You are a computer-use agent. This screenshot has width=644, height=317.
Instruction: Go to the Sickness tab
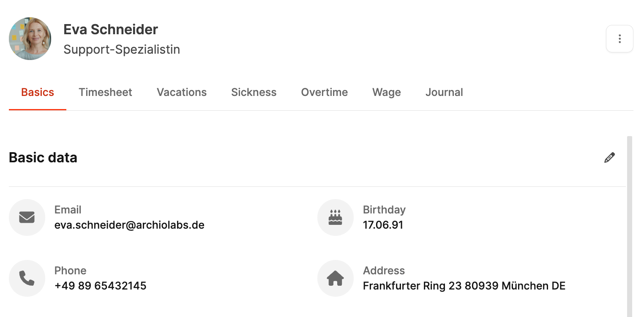coord(254,92)
